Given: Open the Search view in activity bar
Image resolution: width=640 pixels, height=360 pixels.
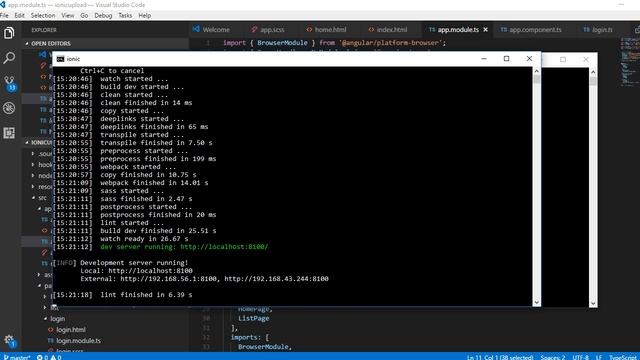Looking at the screenshot, I should pyautogui.click(x=9, y=58).
